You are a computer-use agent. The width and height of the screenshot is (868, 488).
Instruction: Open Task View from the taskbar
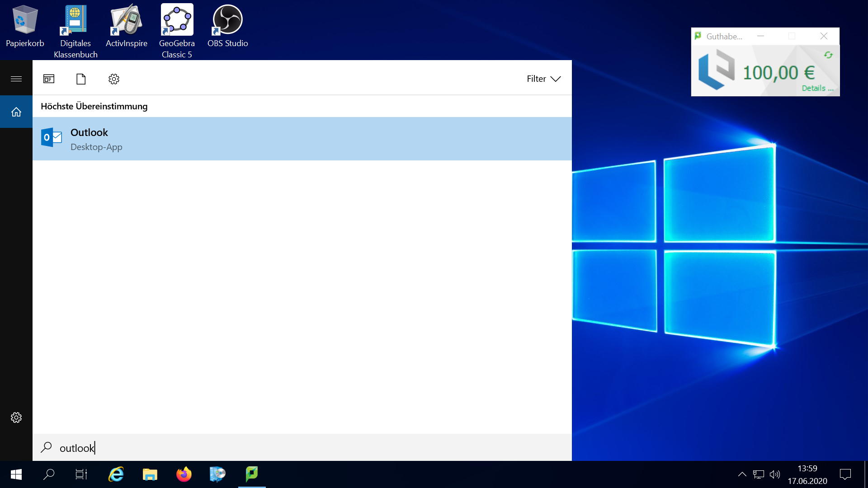click(81, 474)
